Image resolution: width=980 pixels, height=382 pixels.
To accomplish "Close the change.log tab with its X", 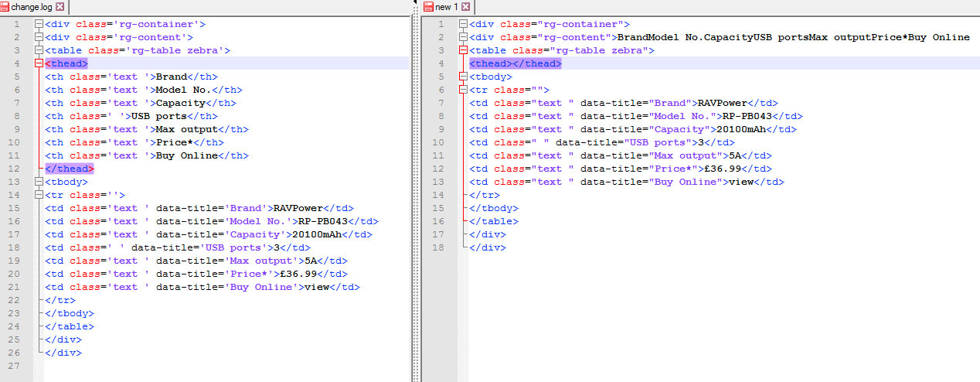I will click(x=60, y=7).
